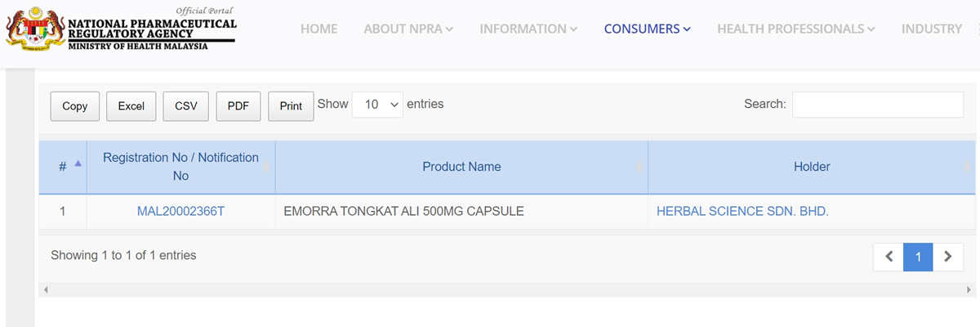
Task: Export table as CSV
Action: 186,106
